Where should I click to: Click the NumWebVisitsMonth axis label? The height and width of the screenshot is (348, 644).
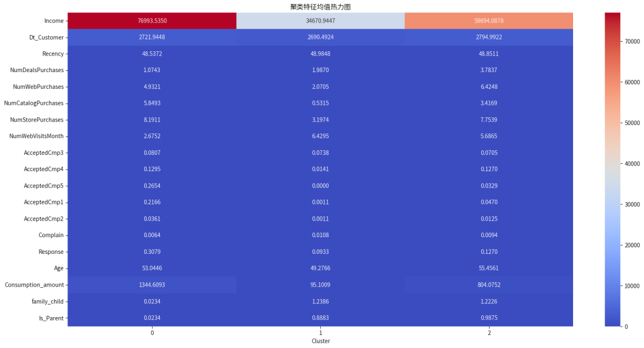point(36,136)
